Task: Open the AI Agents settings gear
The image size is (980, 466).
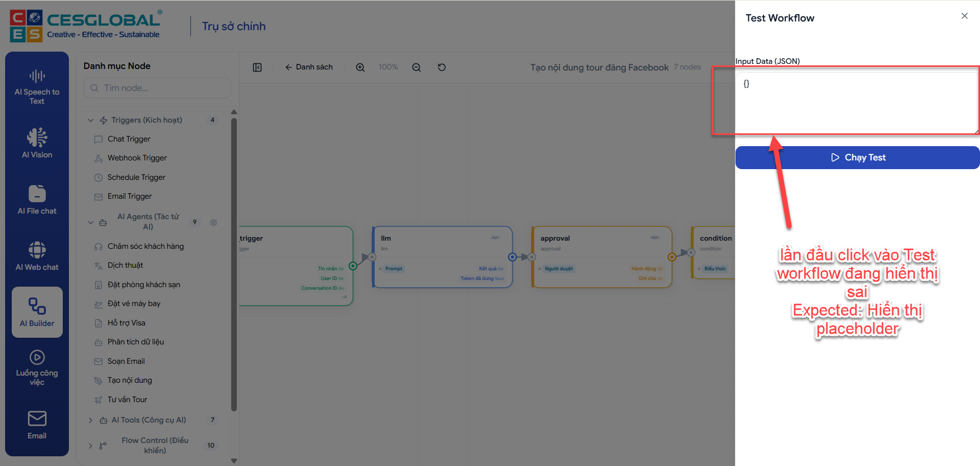Action: pos(214,222)
